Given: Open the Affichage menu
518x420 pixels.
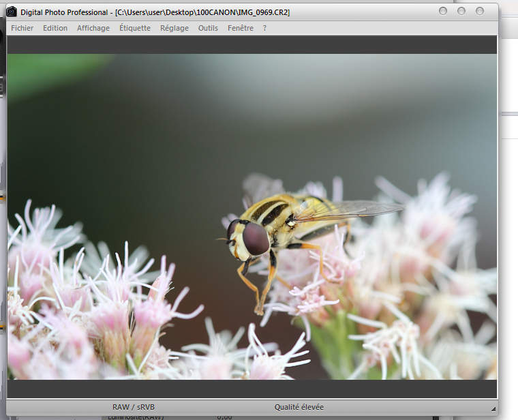Looking at the screenshot, I should 93,28.
